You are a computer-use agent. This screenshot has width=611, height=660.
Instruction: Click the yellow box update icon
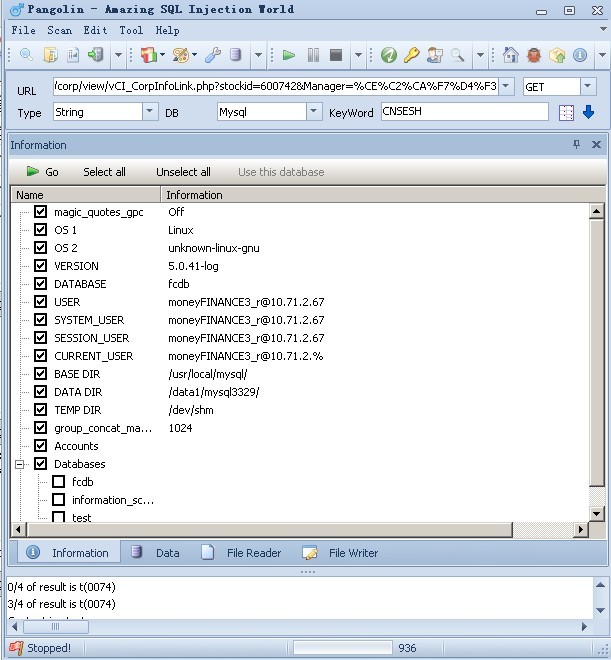point(557,55)
